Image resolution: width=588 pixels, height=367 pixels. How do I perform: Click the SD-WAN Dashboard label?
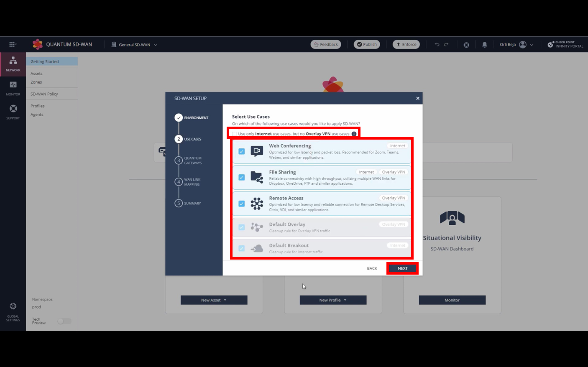click(x=452, y=249)
